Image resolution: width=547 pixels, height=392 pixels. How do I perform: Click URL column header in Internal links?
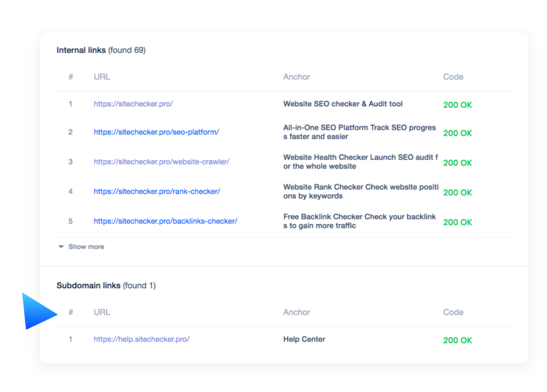(x=102, y=77)
